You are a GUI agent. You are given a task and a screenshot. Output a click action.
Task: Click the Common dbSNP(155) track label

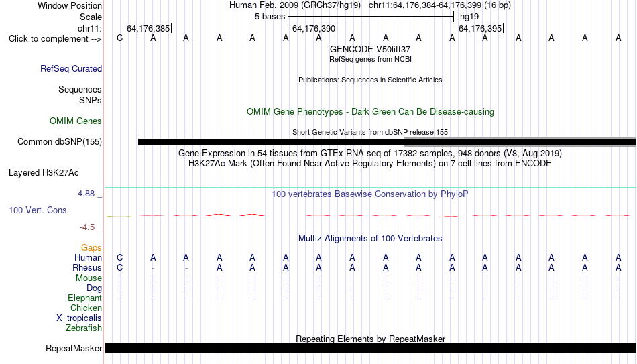(x=60, y=142)
